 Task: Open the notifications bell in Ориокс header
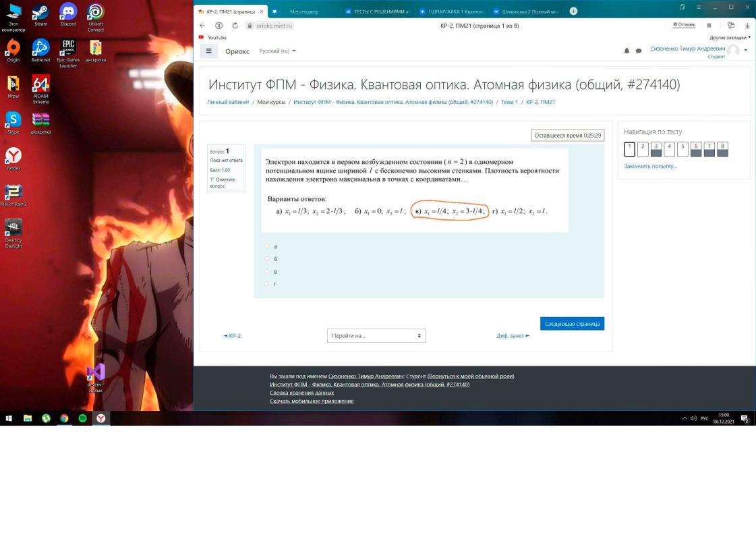click(x=627, y=51)
